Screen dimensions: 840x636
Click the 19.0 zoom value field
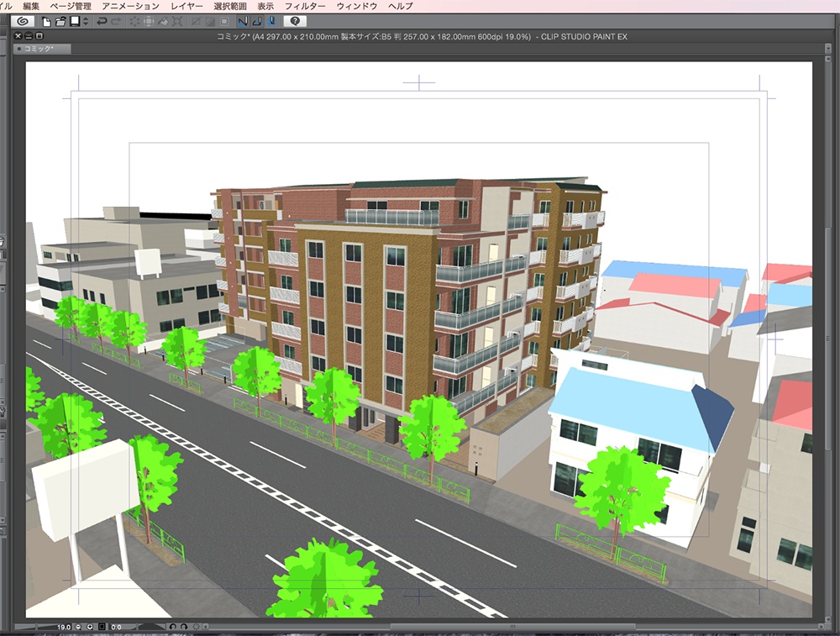[x=63, y=628]
